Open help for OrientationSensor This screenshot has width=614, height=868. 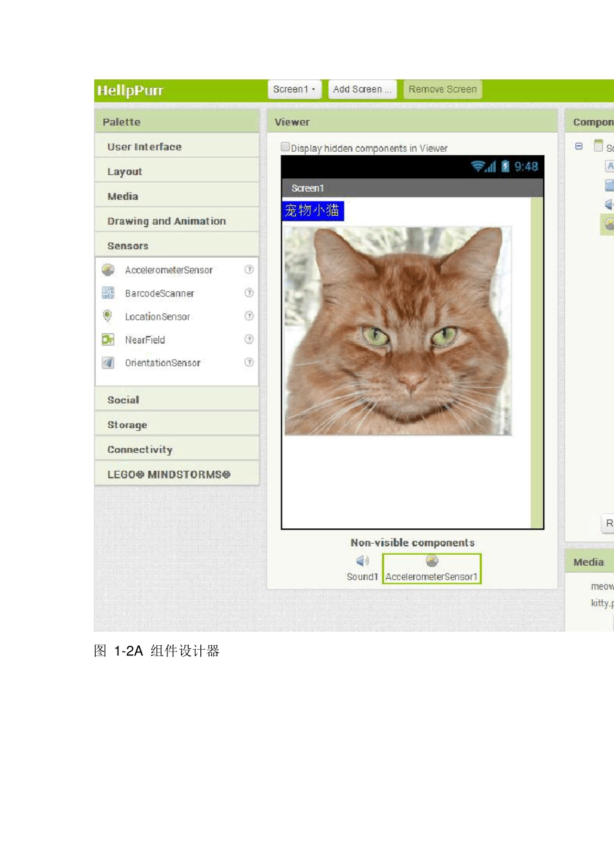pyautogui.click(x=249, y=362)
